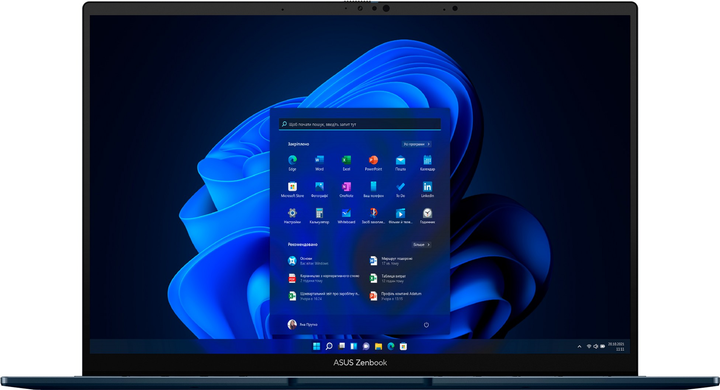Launch the Whiteboard app
Viewport: 720px width, 390px height.
click(x=346, y=213)
